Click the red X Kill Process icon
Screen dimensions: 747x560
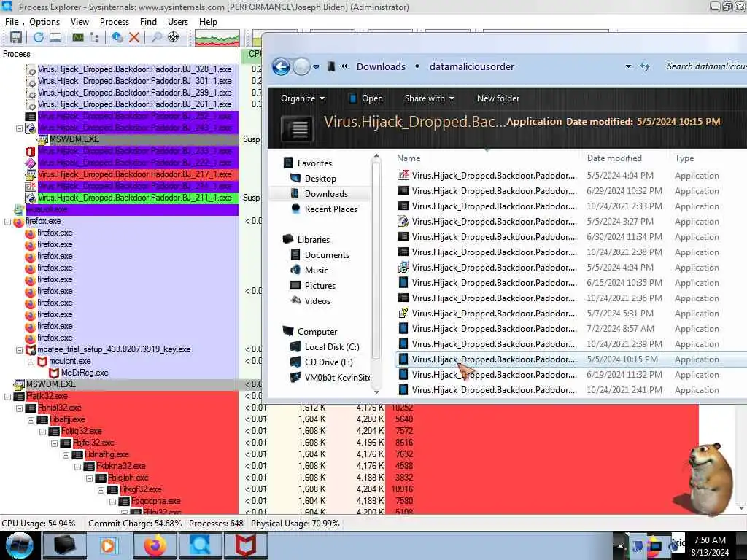pyautogui.click(x=134, y=37)
